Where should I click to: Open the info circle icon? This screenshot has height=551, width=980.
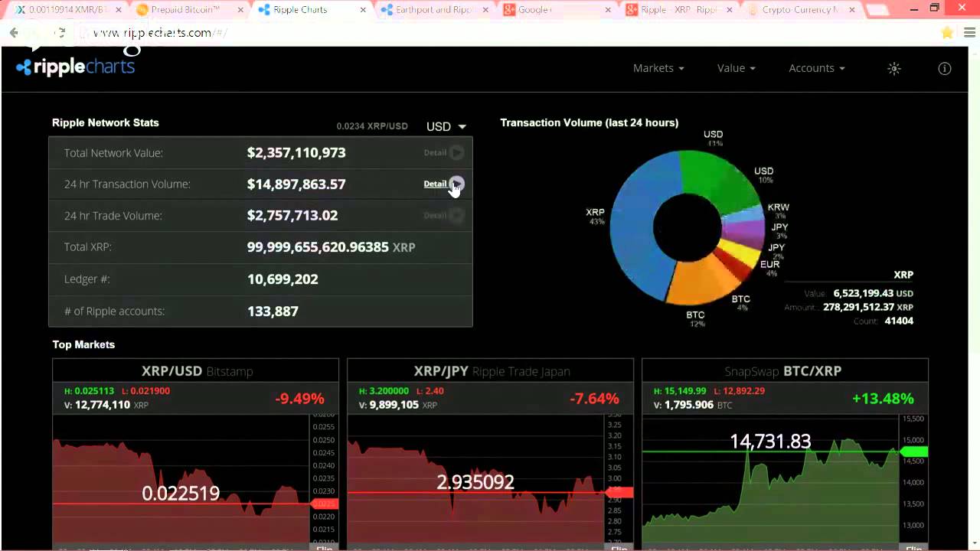[x=945, y=68]
